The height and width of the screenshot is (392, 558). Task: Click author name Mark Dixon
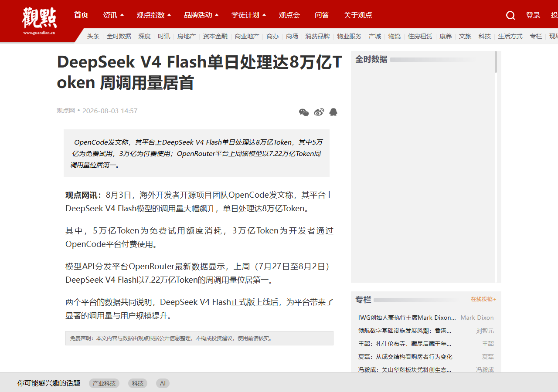pyautogui.click(x=477, y=318)
